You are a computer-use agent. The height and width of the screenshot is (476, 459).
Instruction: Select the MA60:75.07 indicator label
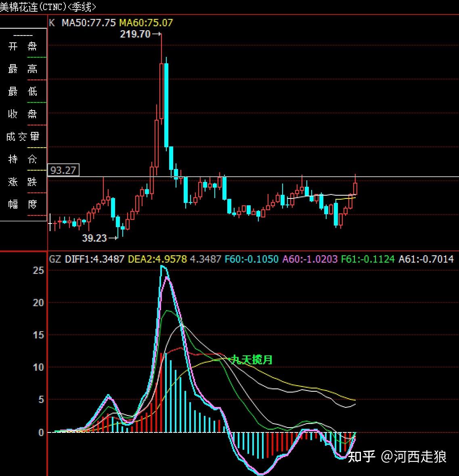tap(146, 23)
